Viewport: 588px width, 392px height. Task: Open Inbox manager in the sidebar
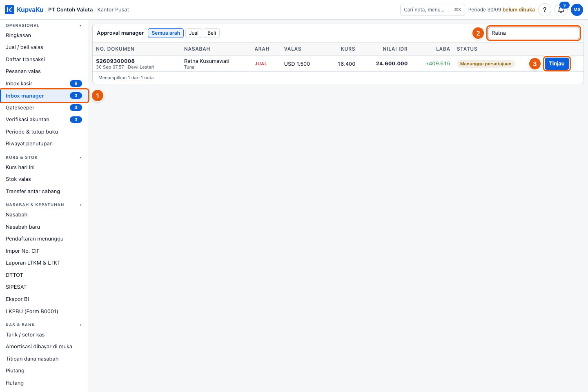(44, 96)
